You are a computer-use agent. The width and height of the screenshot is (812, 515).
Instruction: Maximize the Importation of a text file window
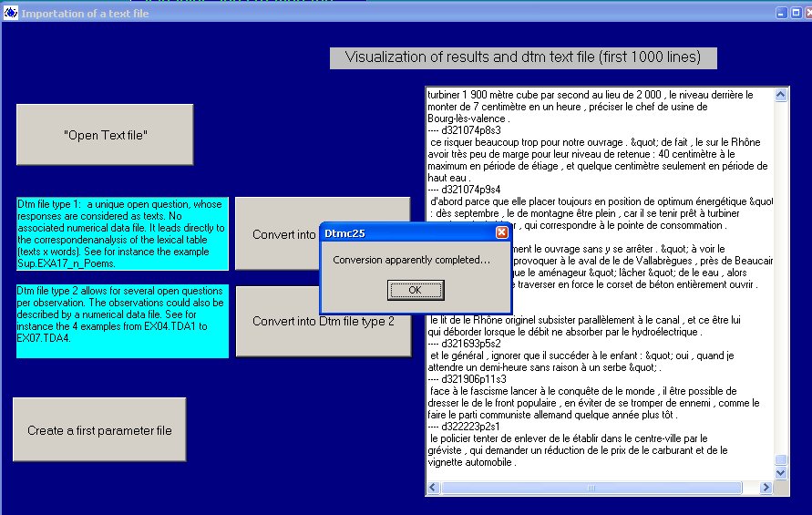click(x=796, y=13)
